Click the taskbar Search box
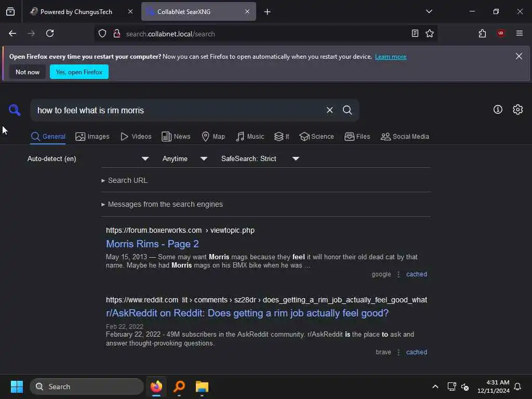The width and height of the screenshot is (532, 399). tap(87, 387)
